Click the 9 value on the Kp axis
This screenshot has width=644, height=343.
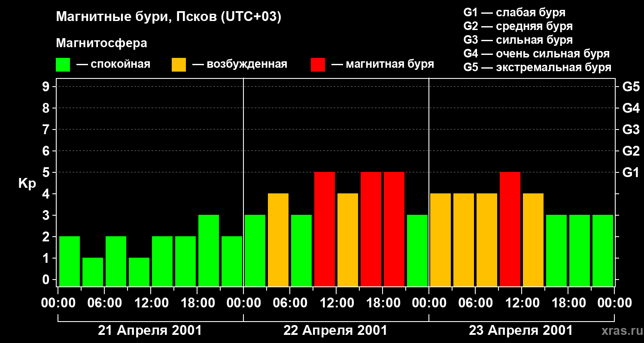pyautogui.click(x=47, y=87)
